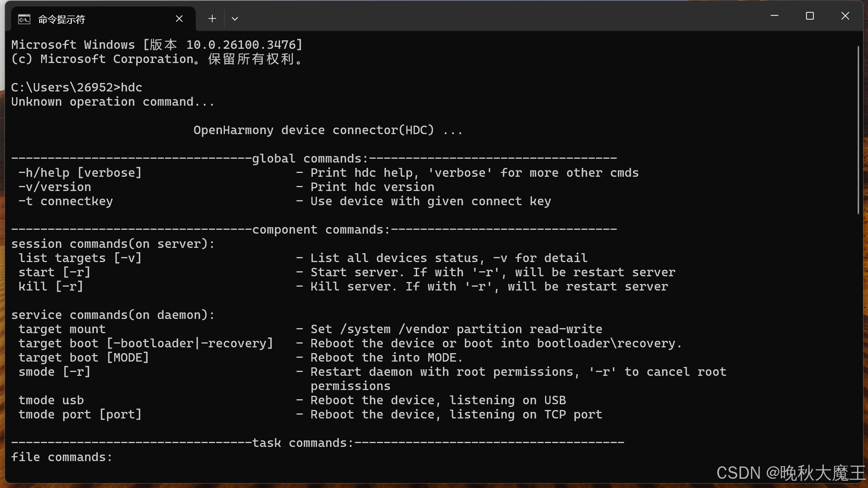Click the Microsoft Windows version line

157,45
